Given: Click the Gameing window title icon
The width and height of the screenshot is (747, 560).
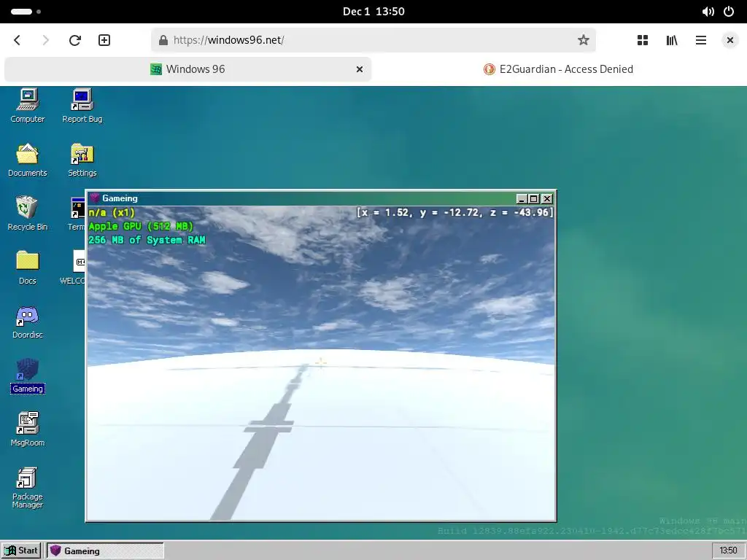Looking at the screenshot, I should (94, 198).
